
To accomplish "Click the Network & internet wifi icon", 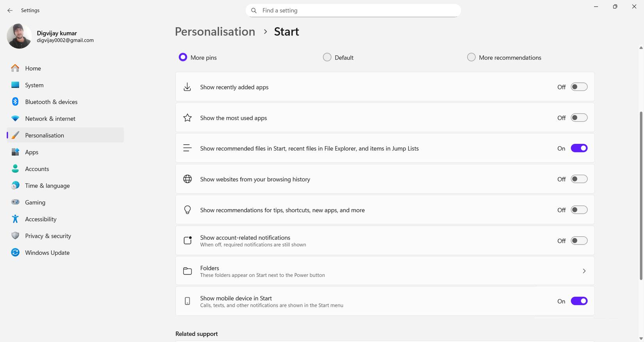I will (15, 119).
